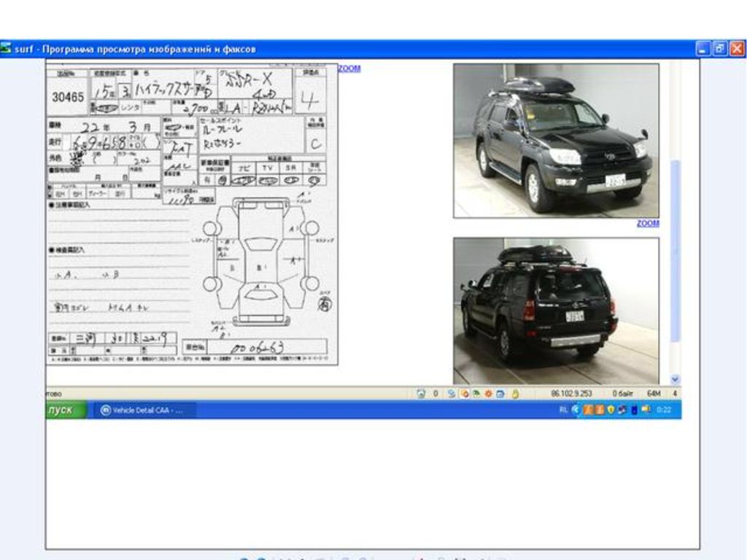Click the IP address 86.102.9.253 in the status bar
The width and height of the screenshot is (747, 560).
(x=571, y=394)
